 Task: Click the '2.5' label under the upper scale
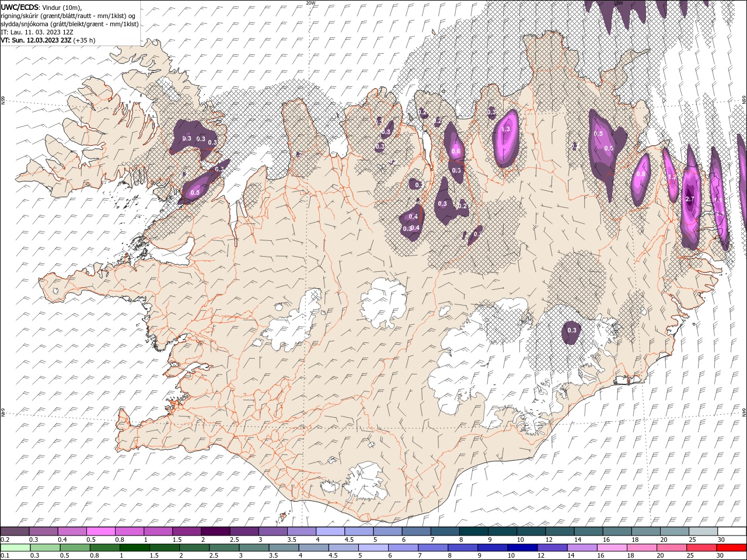(x=233, y=540)
